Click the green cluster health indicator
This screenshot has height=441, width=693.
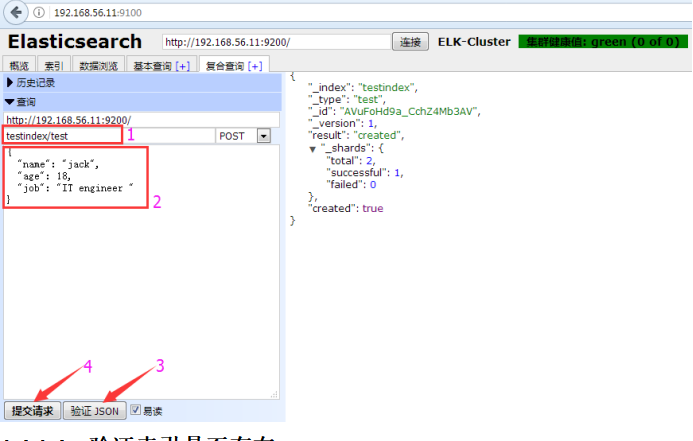tap(603, 42)
